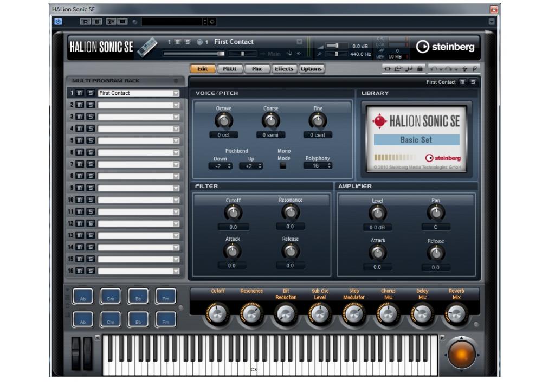
Task: Toggle the Mono Mode switch
Action: tap(283, 165)
